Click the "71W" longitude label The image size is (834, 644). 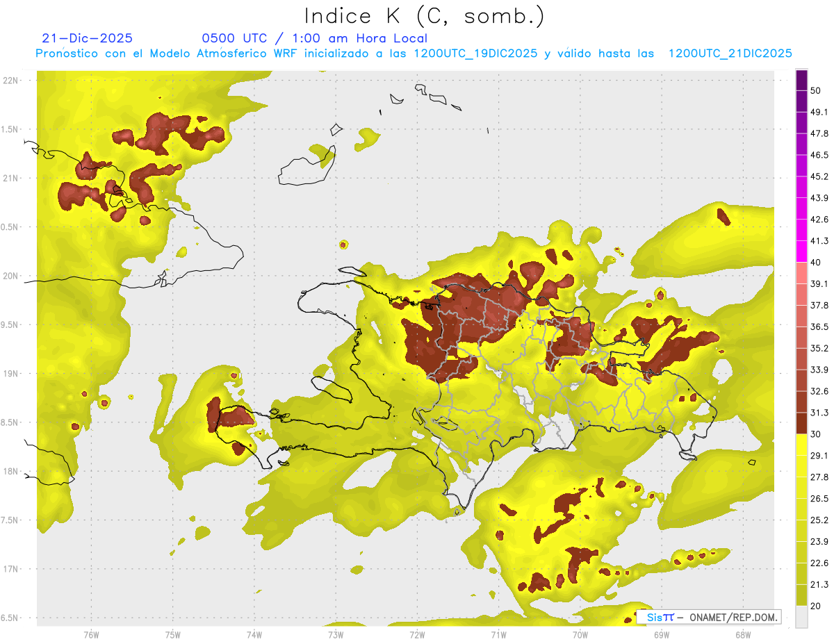pyautogui.click(x=498, y=634)
